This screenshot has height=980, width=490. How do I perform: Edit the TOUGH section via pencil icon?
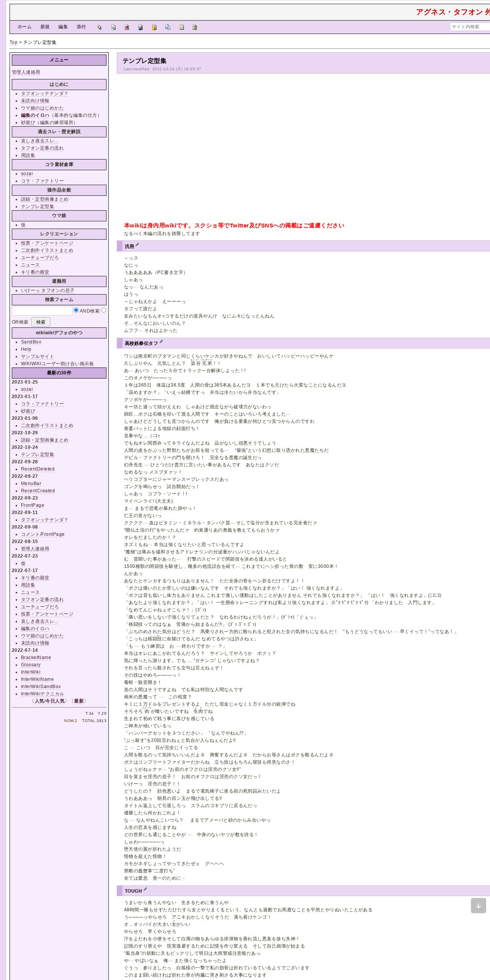(145, 889)
